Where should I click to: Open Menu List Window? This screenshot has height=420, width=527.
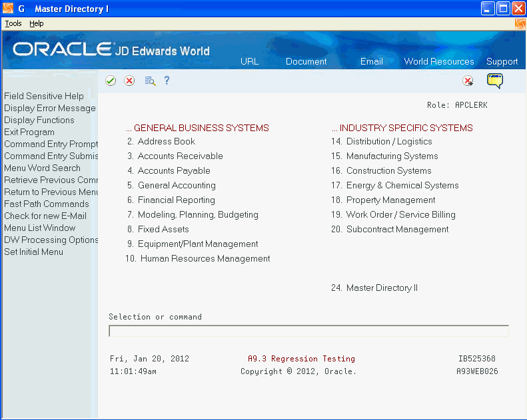pos(40,228)
